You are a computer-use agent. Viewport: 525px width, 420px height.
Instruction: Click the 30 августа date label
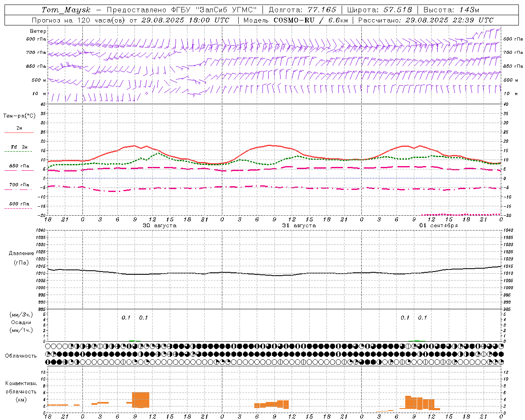pos(160,226)
